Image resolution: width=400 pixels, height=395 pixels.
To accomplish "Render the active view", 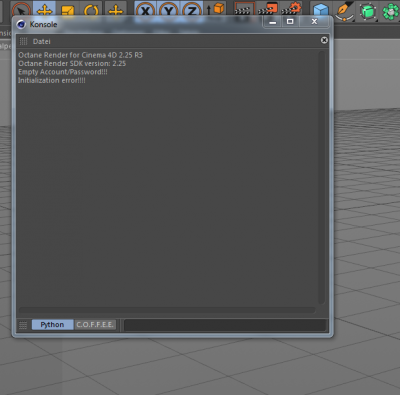I will (x=244, y=9).
